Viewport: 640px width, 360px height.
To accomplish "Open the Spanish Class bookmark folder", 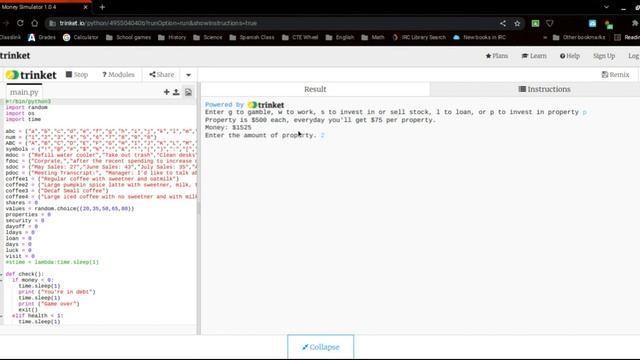I will 252,37.
